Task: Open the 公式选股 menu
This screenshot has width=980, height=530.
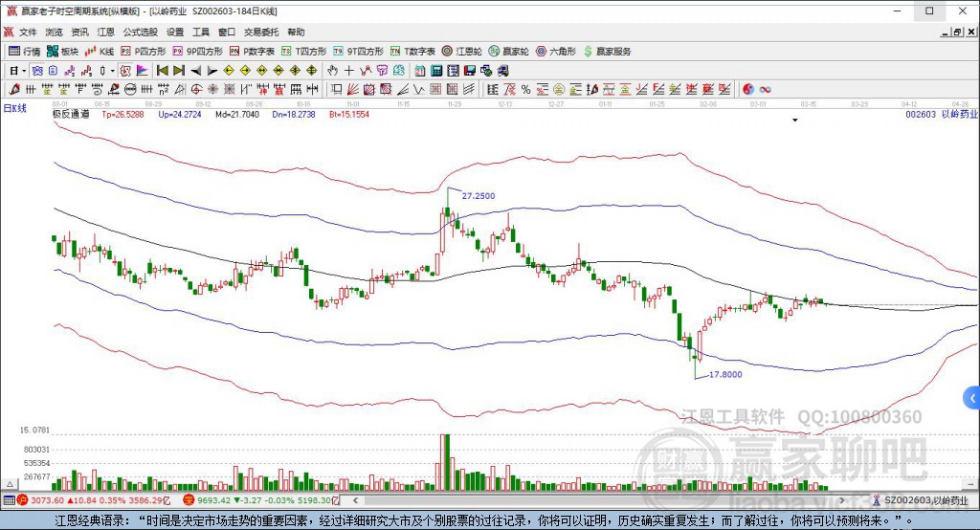Action: coord(140,32)
